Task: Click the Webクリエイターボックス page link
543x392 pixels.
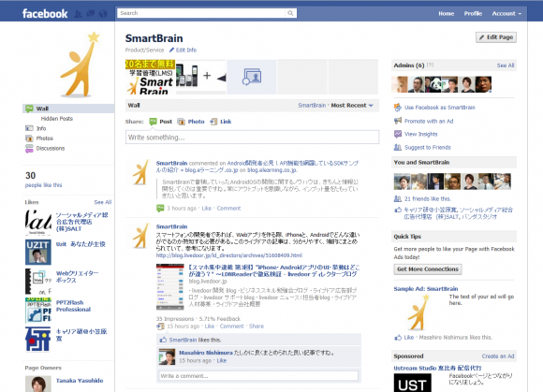Action: [x=77, y=277]
